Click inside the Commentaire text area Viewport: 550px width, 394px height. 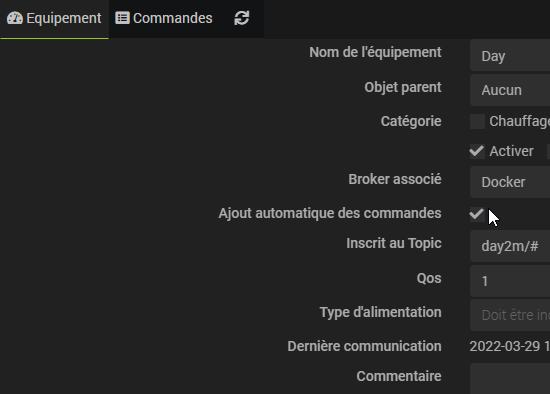click(x=510, y=379)
